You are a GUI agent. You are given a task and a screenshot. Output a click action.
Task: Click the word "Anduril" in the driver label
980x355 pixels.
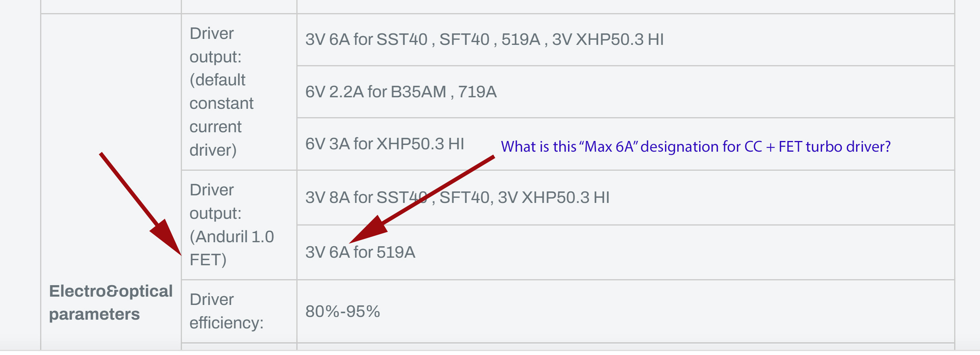222,237
